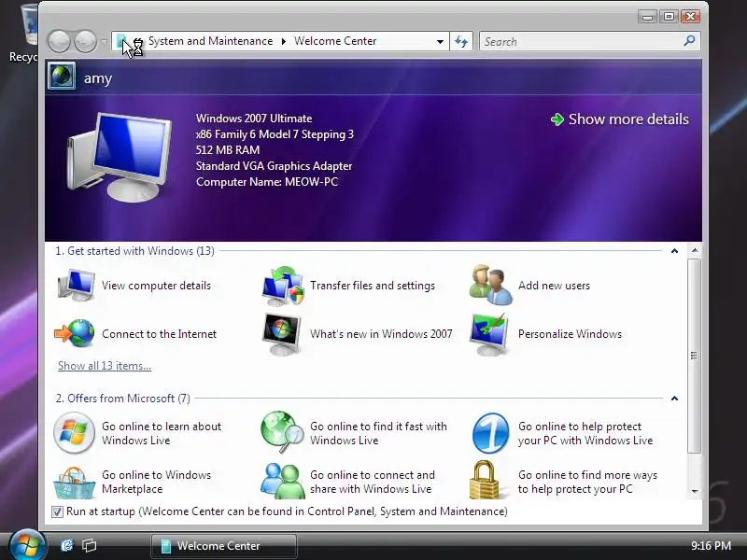Screen dimensions: 747x560
Task: Click Show all 13 items link
Action: pos(105,366)
